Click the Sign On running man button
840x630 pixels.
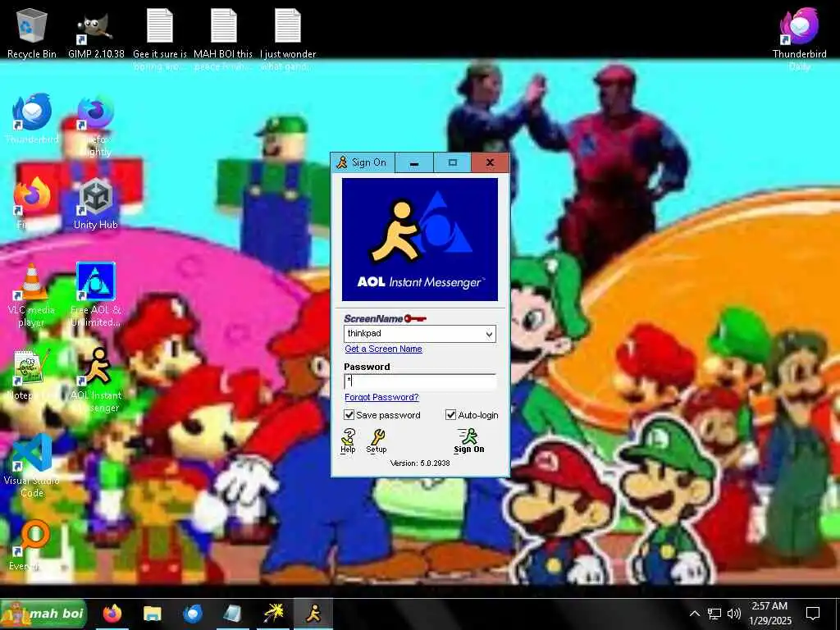click(x=468, y=441)
